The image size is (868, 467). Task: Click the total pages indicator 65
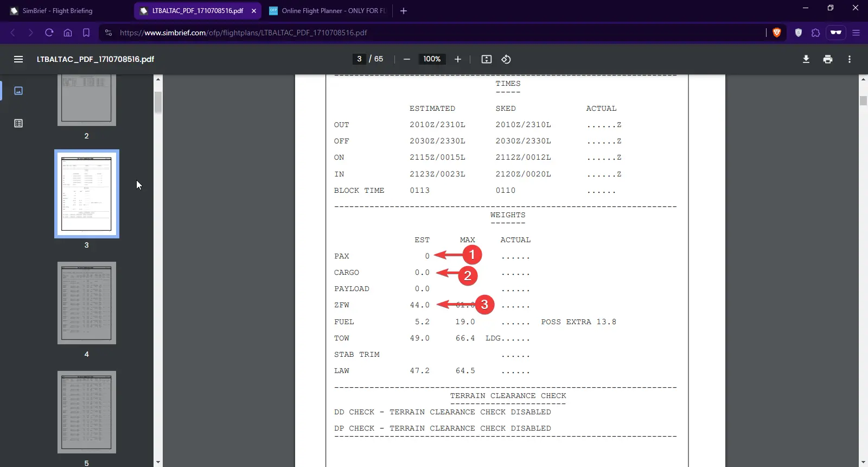coord(379,59)
